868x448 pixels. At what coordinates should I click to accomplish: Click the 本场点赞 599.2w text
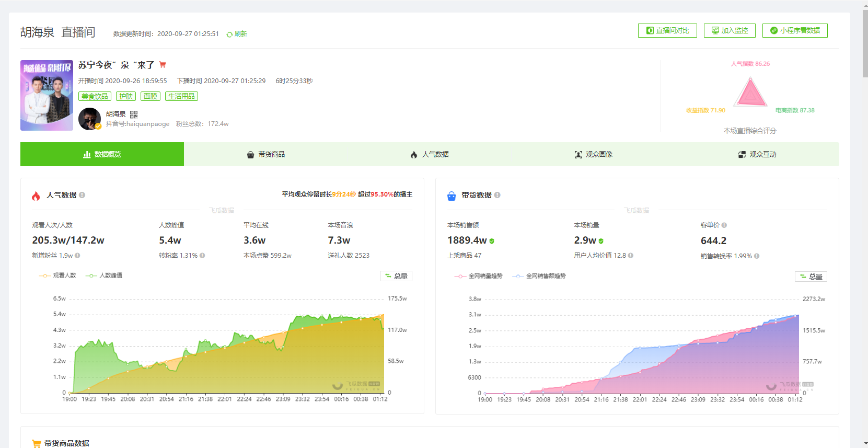coord(268,256)
